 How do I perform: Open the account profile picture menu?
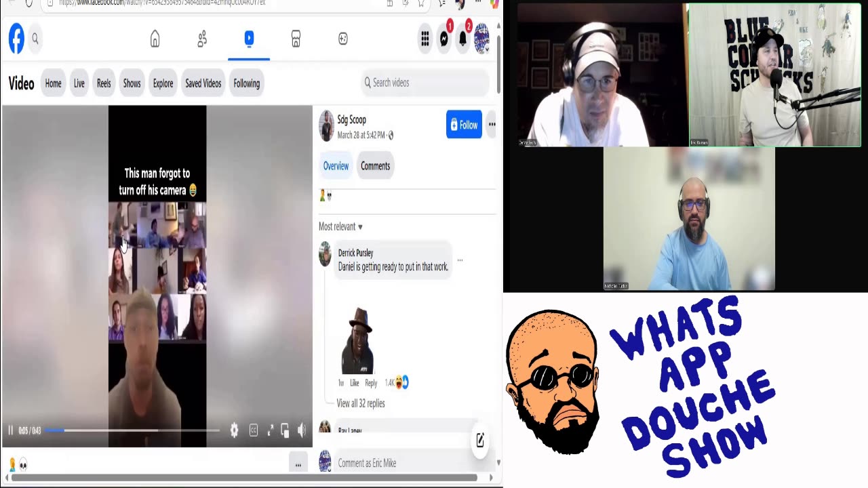click(481, 39)
